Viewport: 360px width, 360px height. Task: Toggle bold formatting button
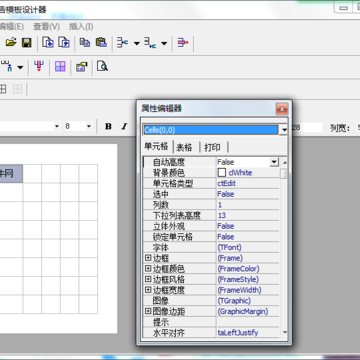(108, 126)
